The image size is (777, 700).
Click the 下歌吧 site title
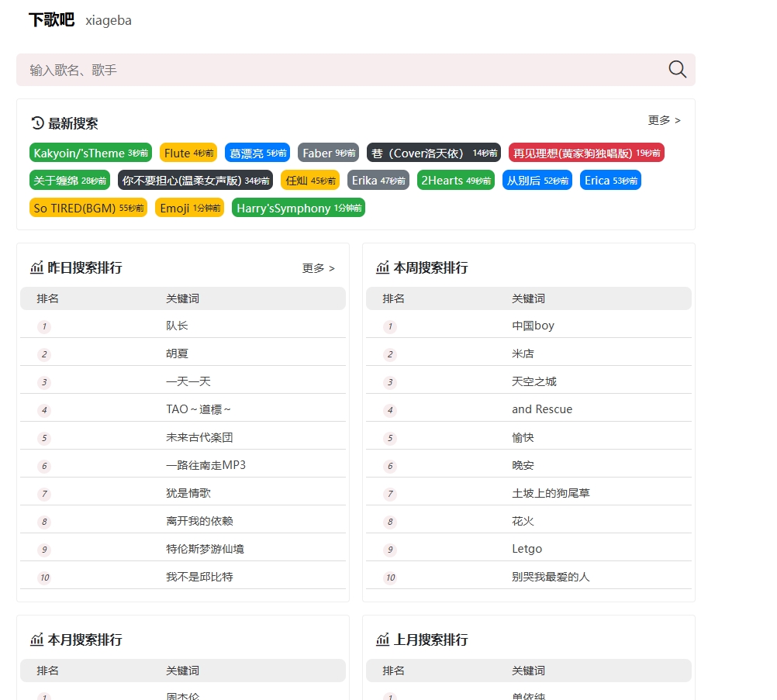pyautogui.click(x=50, y=21)
